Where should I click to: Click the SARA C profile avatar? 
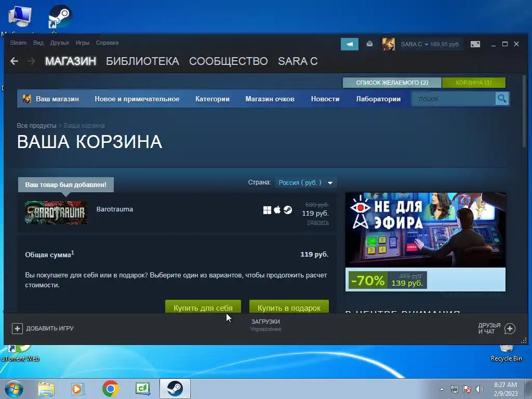coord(389,44)
